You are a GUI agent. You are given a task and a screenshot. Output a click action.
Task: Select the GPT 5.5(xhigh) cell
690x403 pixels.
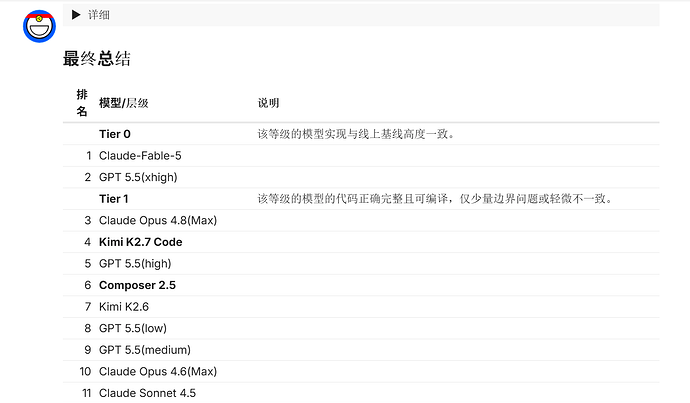138,177
